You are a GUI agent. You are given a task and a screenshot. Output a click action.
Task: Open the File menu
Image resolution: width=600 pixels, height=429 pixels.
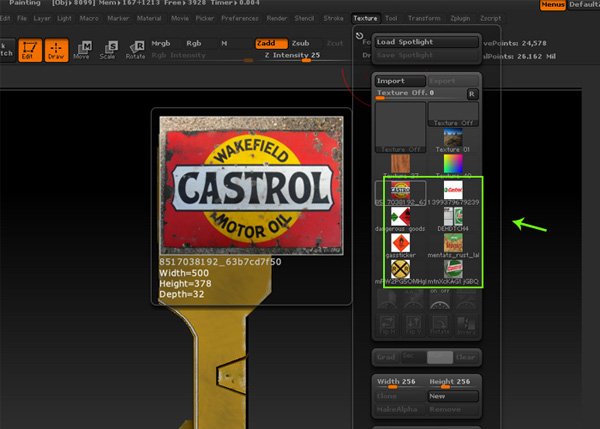(22, 18)
